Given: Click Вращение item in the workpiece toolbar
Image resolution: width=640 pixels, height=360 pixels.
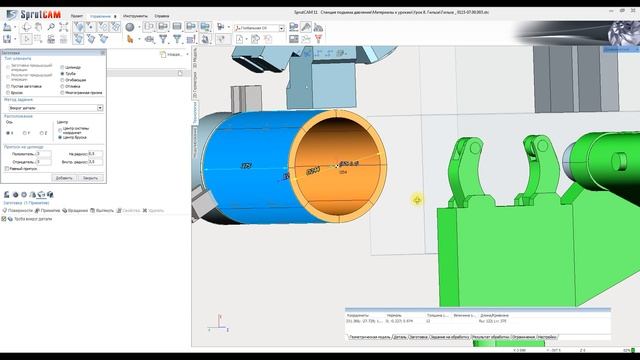Looking at the screenshot, I should [x=75, y=210].
